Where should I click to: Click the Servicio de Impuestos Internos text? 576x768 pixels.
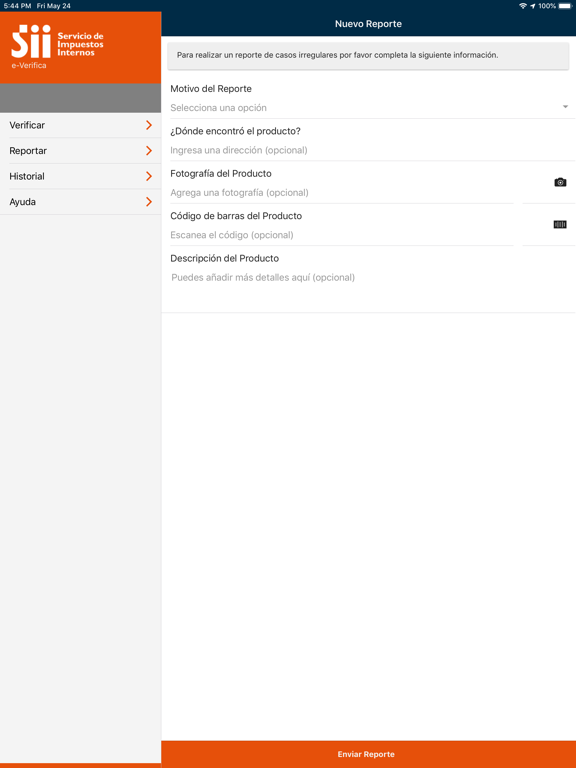[x=80, y=44]
